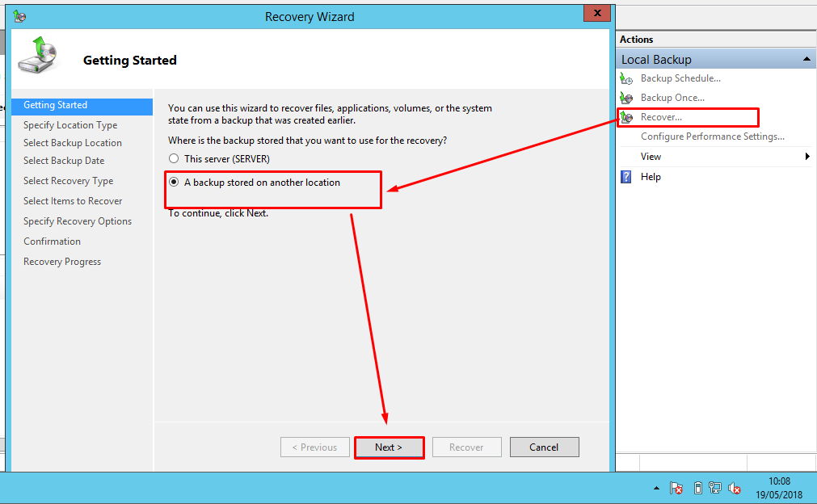Collapse the Local Backup actions section
817x504 pixels.
point(806,59)
